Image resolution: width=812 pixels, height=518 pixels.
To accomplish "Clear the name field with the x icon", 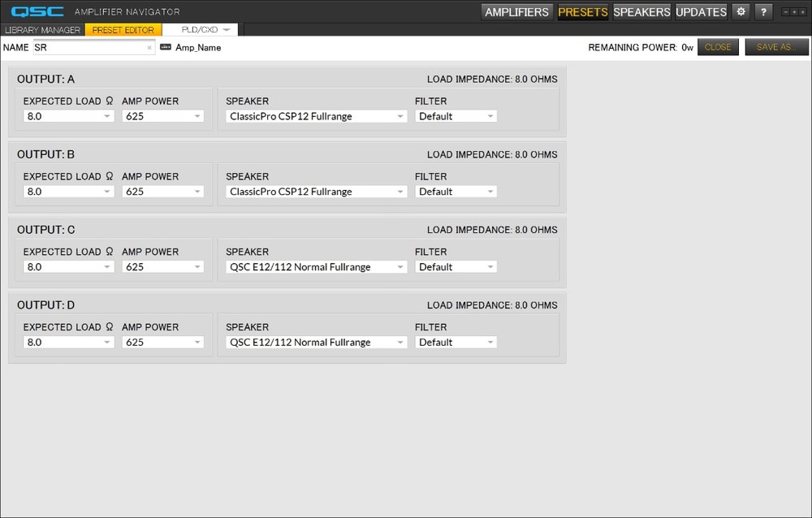I will click(149, 48).
